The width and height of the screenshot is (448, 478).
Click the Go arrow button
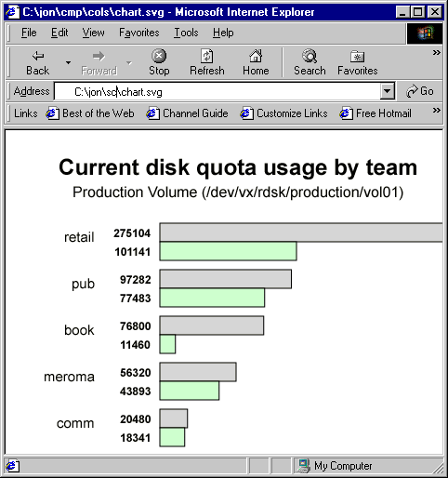[419, 91]
